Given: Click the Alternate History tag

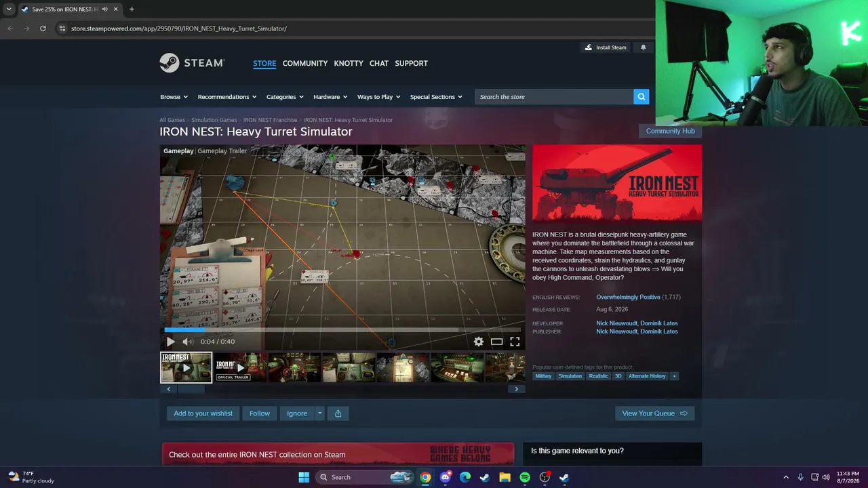Looking at the screenshot, I should point(647,376).
